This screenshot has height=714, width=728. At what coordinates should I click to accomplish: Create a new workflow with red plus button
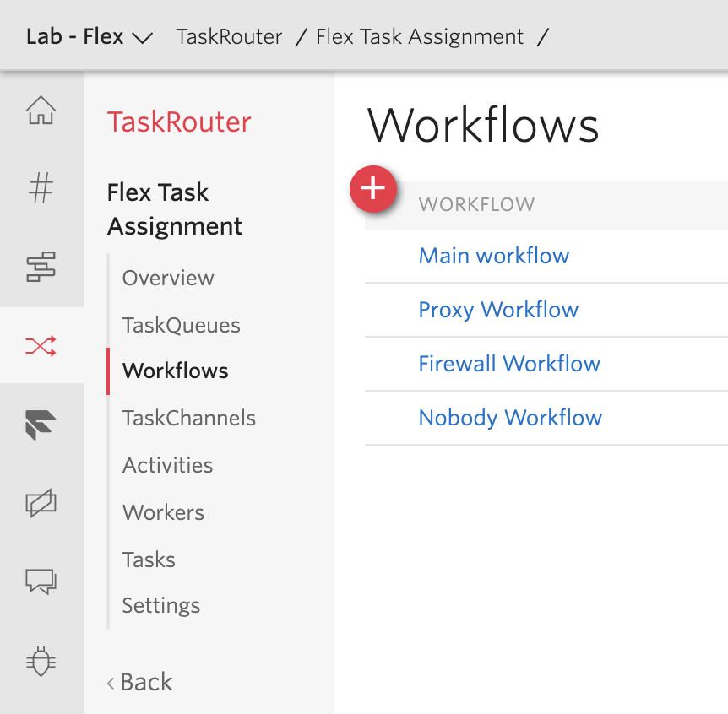tap(373, 189)
